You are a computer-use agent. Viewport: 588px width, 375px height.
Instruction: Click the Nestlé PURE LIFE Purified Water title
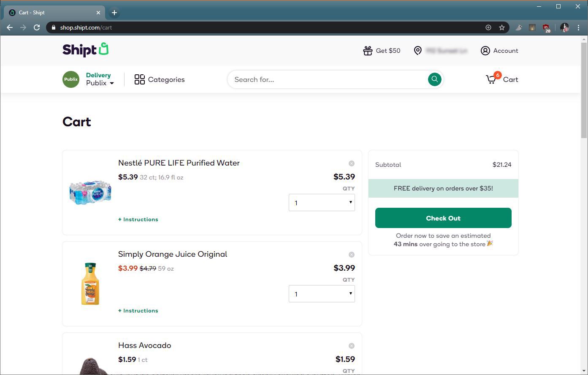click(179, 163)
